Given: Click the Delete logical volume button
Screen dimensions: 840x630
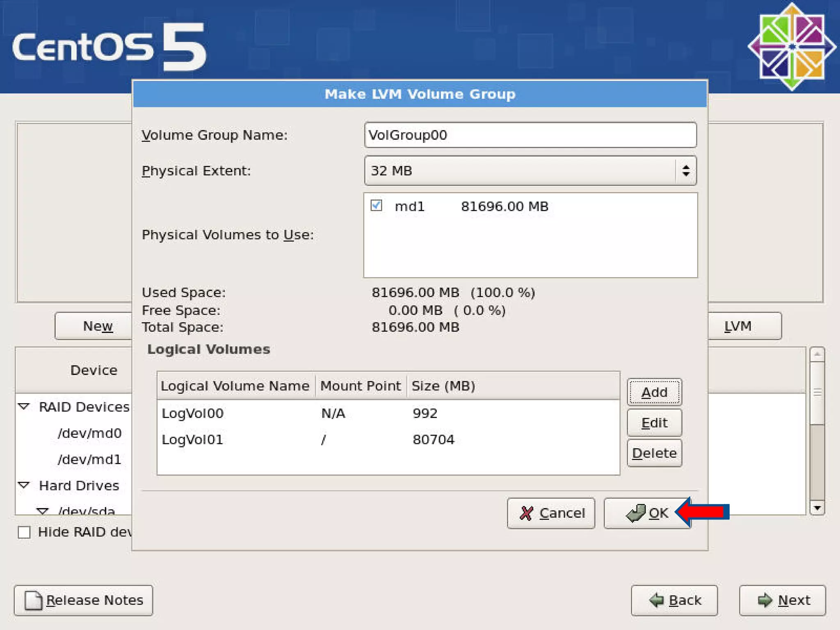Looking at the screenshot, I should click(654, 453).
